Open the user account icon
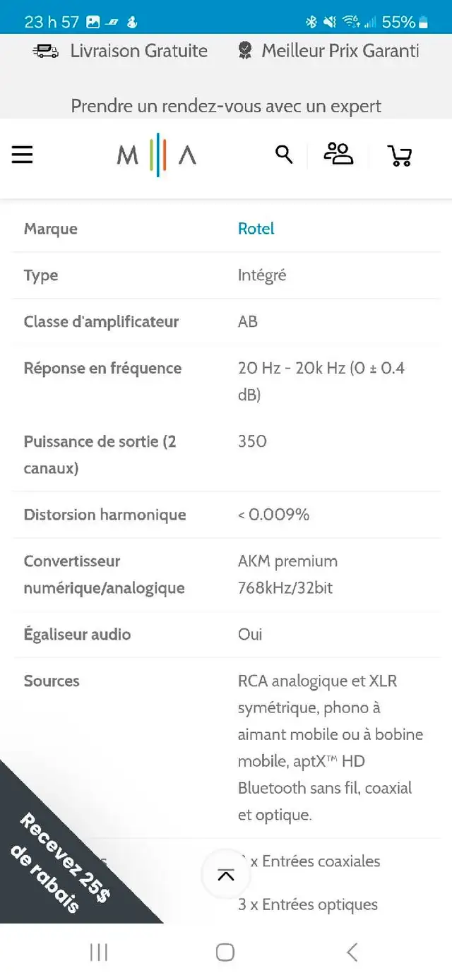 (x=338, y=153)
